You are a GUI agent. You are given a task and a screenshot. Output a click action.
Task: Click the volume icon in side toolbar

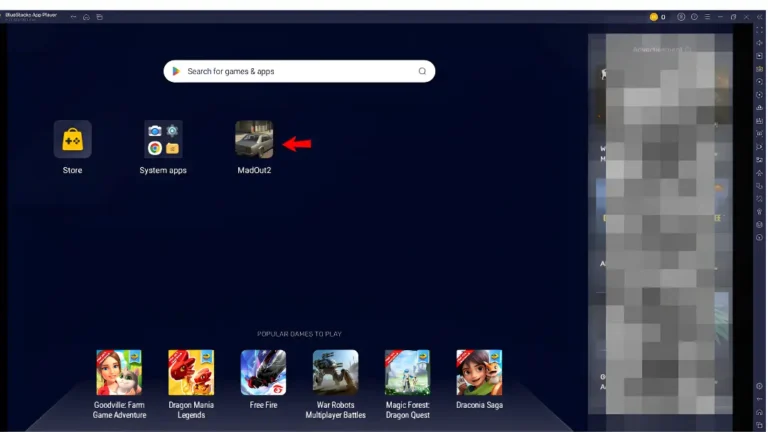(x=760, y=43)
